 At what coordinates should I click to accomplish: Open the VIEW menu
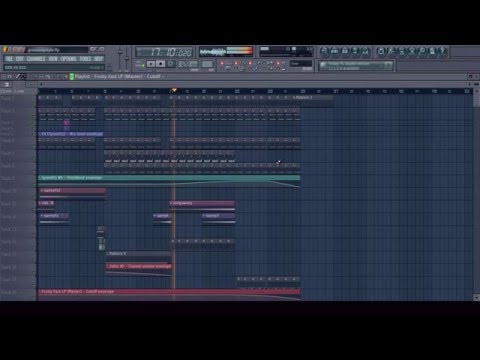tap(53, 59)
